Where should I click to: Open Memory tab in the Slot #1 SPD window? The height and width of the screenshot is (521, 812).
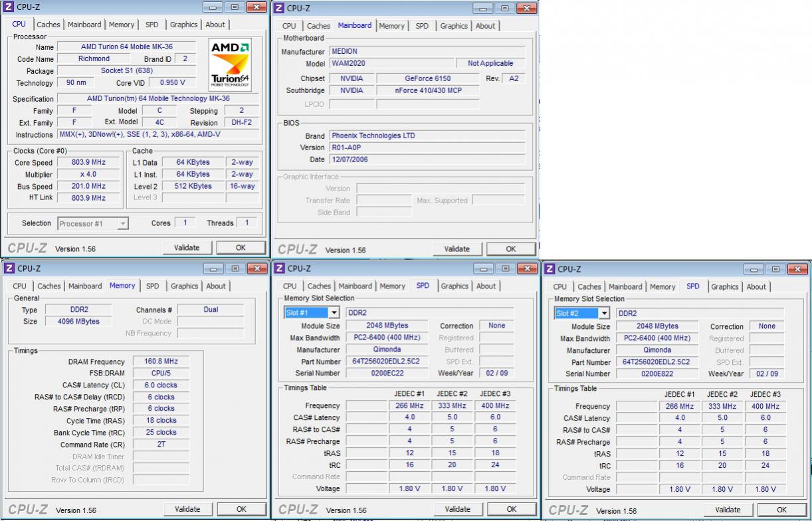(x=393, y=286)
